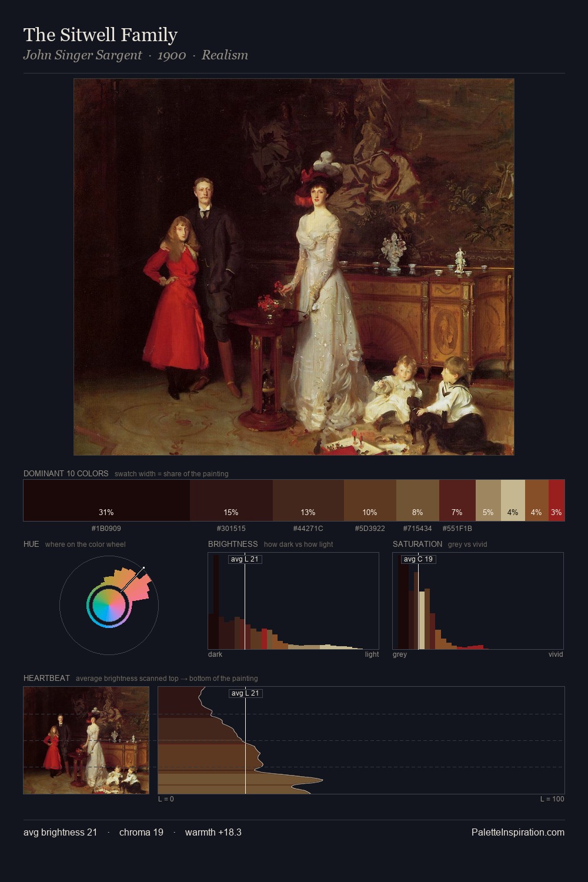This screenshot has height=882, width=588.
Task: Click the L = 0 axis label
Action: click(166, 799)
